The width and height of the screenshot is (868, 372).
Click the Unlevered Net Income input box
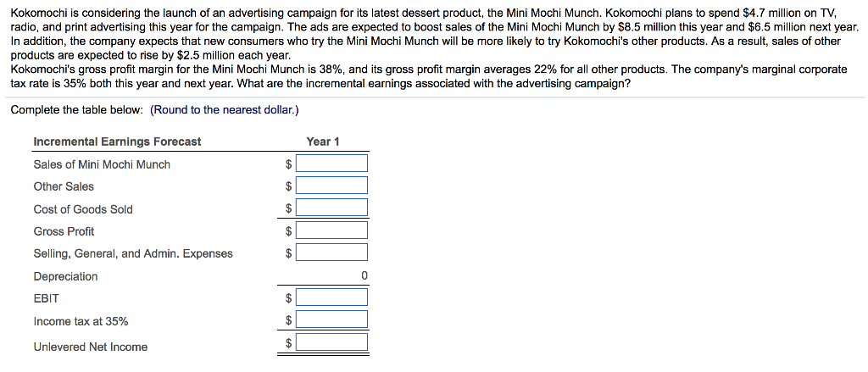pos(332,342)
